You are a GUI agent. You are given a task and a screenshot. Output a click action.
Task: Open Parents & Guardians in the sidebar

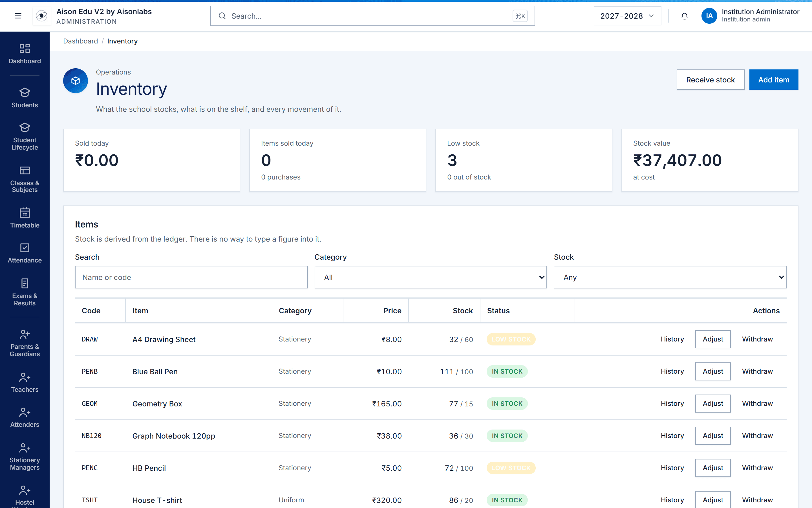click(x=25, y=343)
